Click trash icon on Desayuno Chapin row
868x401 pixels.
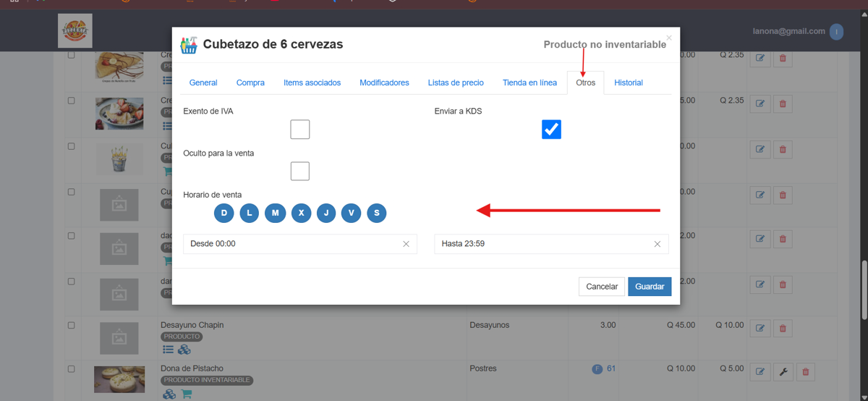[783, 329]
